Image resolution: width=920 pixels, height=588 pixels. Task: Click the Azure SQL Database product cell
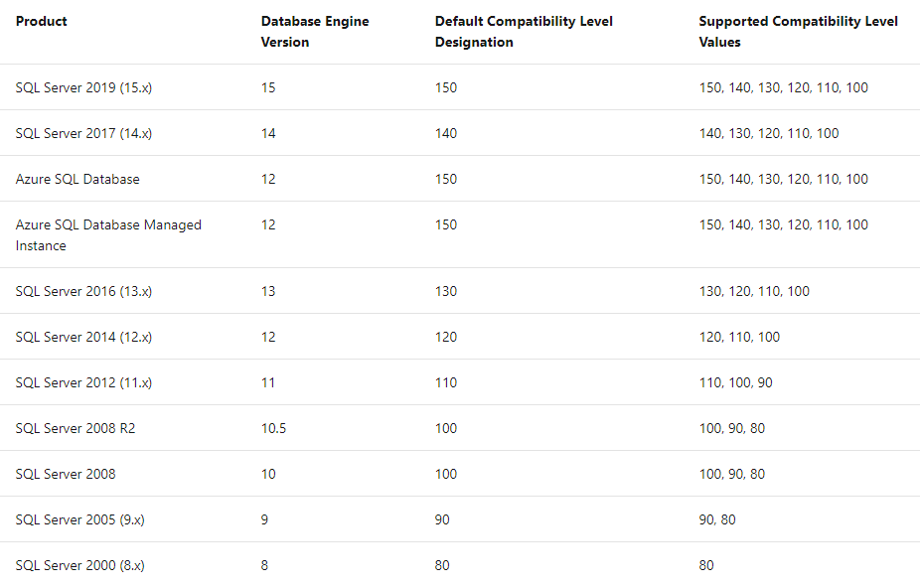pos(77,179)
